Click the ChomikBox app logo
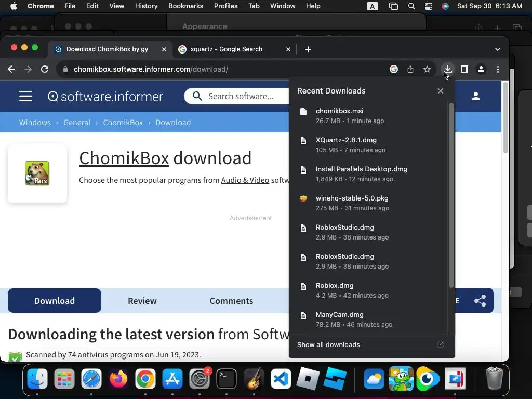 point(37,174)
